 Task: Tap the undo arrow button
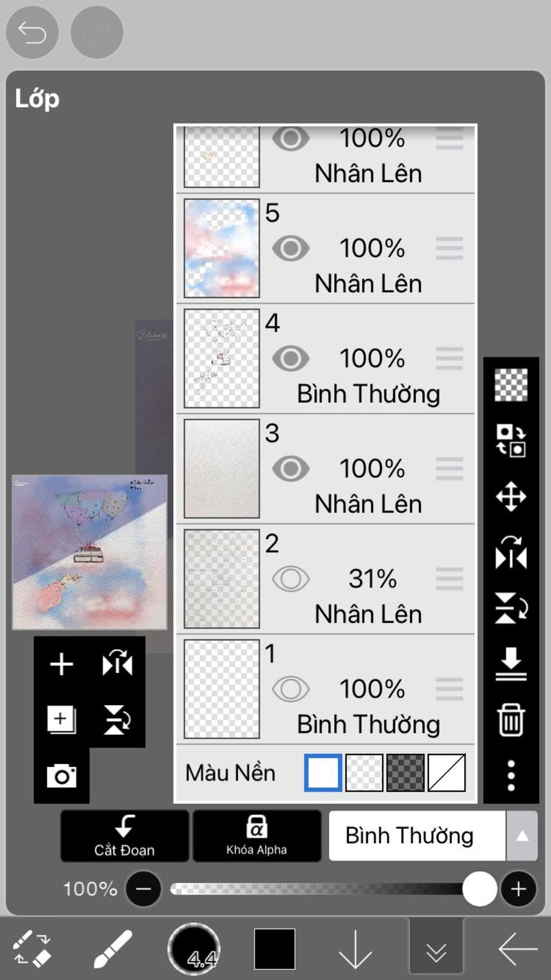32,32
